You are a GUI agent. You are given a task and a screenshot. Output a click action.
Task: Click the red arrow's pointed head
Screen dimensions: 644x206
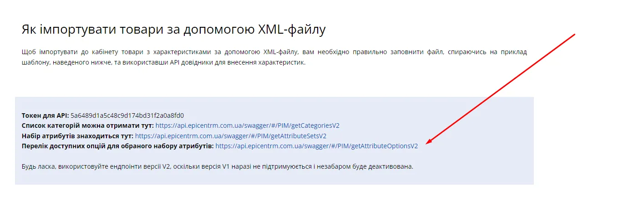[x=427, y=143]
